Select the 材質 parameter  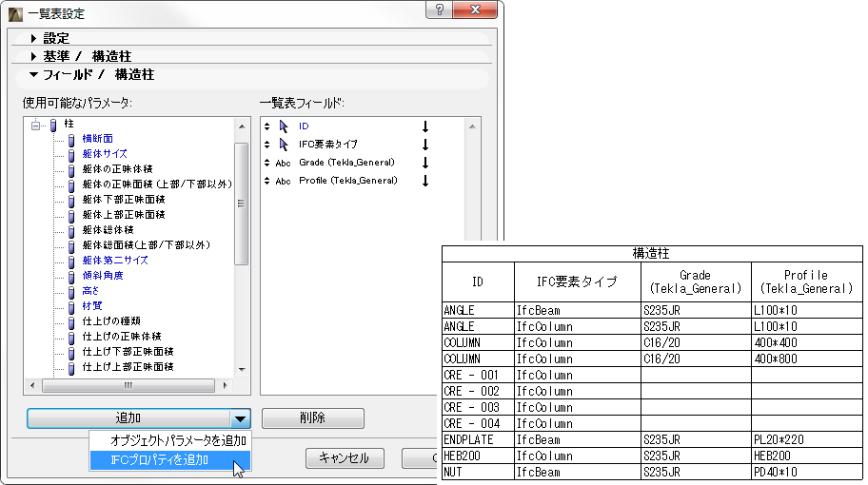tap(92, 306)
